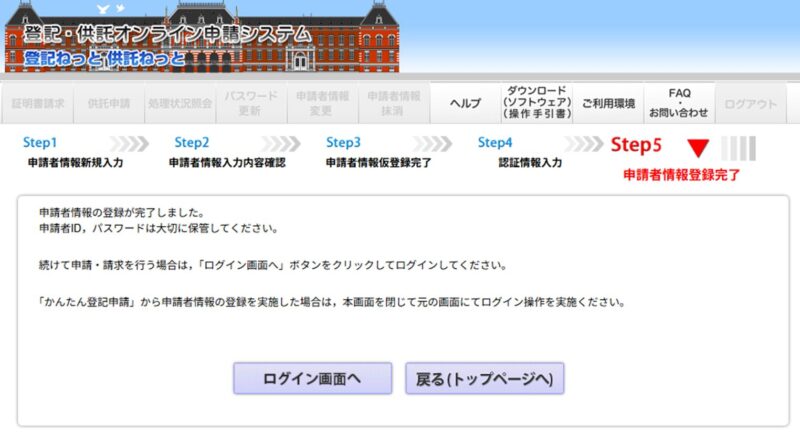Click the Step1 申請者情報新規入力 label

[74, 162]
